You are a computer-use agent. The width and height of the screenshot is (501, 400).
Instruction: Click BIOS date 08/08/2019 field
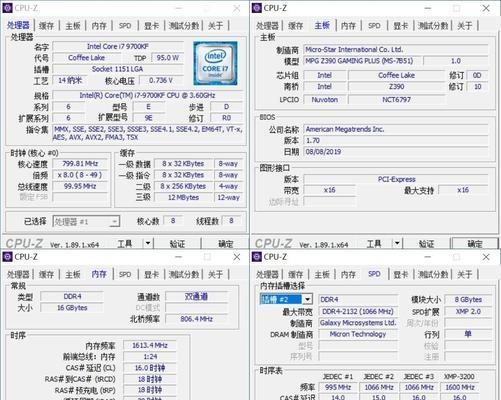click(x=396, y=152)
